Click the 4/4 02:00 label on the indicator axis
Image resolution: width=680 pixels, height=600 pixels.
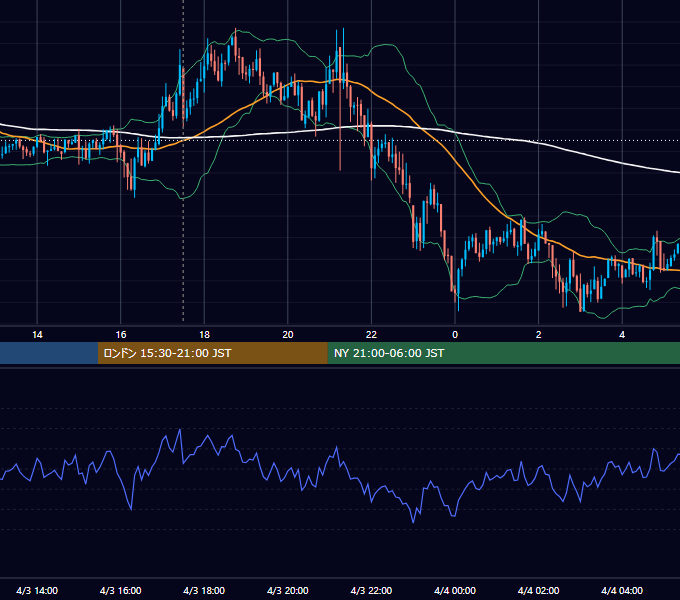point(538,590)
